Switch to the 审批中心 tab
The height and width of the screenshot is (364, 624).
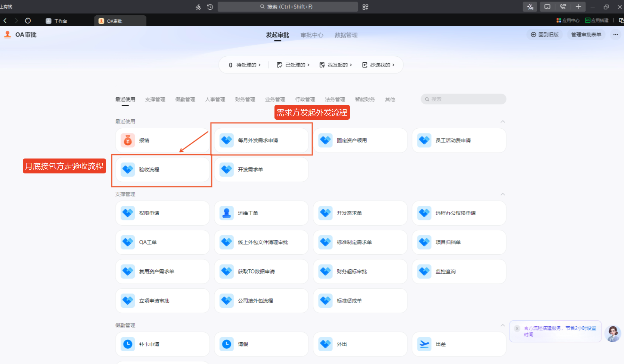[x=312, y=35]
